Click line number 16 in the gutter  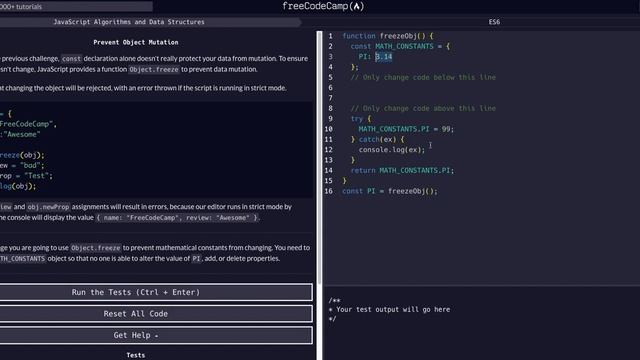(x=329, y=191)
